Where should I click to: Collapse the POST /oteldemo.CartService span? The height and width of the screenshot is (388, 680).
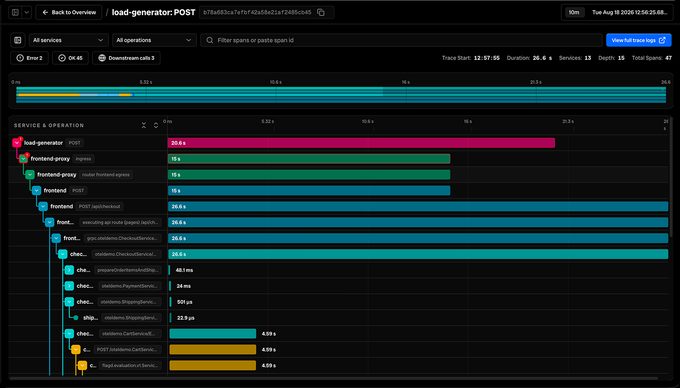(x=76, y=349)
